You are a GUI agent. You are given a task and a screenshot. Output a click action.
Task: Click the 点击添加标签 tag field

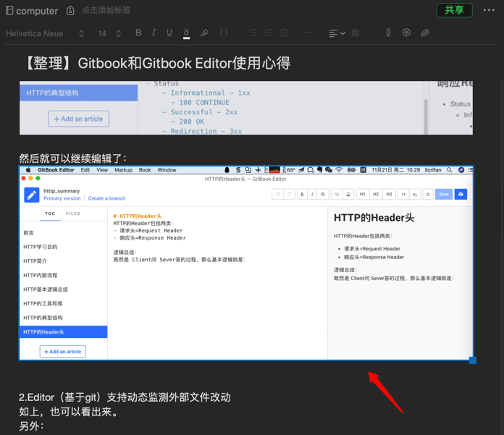(x=106, y=10)
